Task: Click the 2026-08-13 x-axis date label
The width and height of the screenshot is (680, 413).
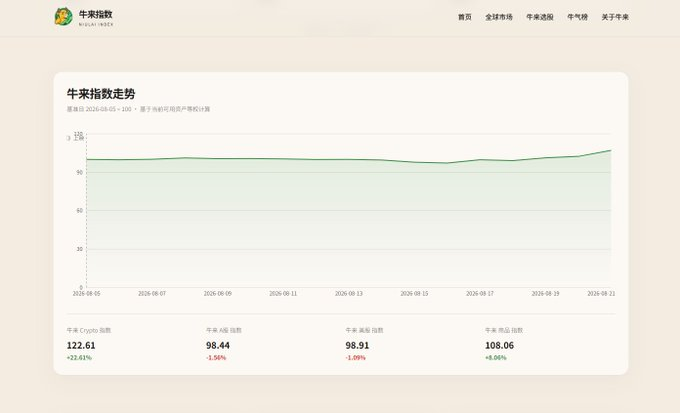Action: point(349,294)
